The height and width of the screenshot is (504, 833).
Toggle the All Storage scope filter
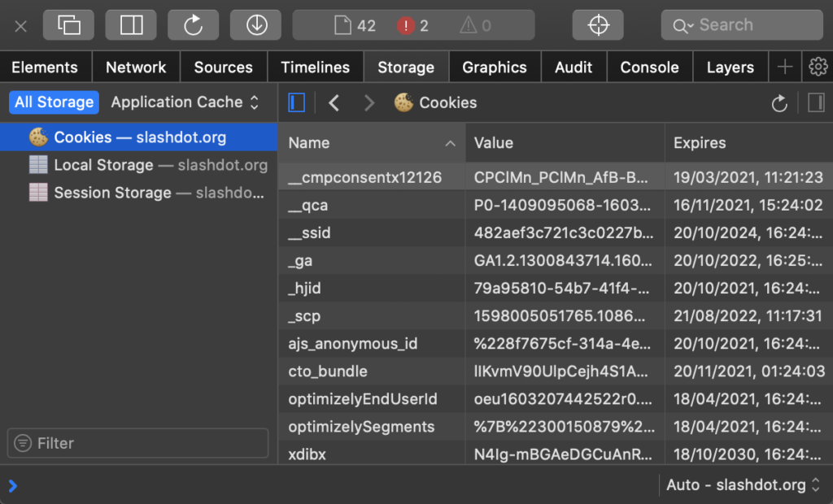pos(53,102)
